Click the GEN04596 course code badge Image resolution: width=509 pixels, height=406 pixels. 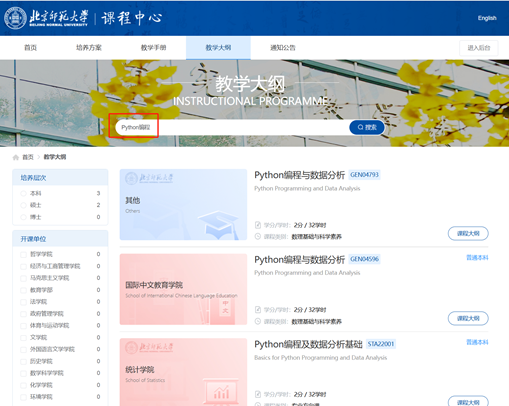point(364,259)
